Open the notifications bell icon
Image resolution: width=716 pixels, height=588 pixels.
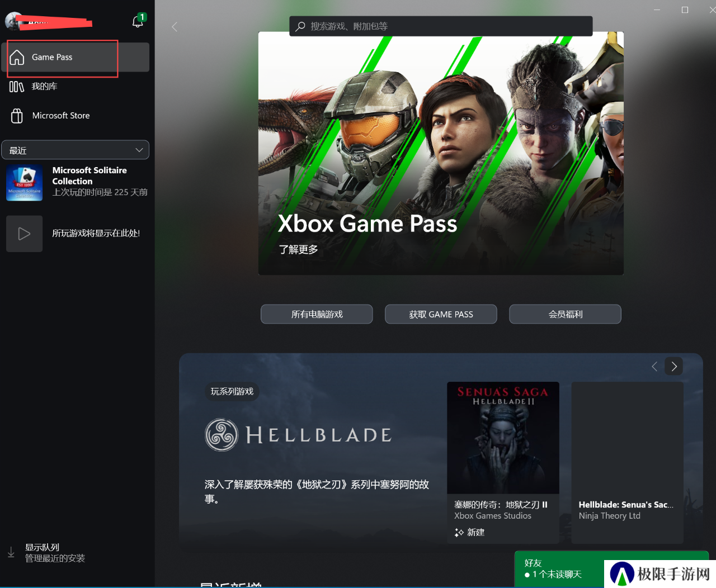(x=138, y=21)
